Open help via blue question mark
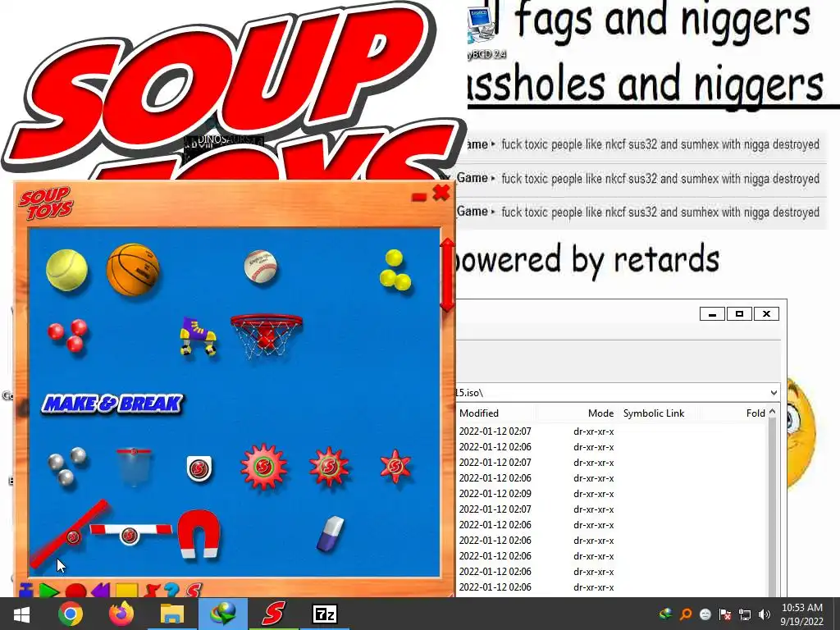The image size is (840, 630). pos(171,591)
